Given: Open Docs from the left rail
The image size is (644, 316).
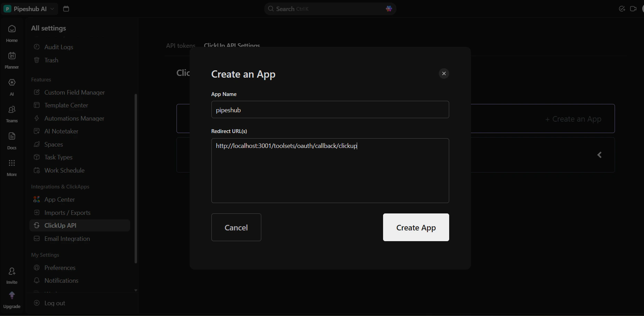Looking at the screenshot, I should pyautogui.click(x=11, y=139).
